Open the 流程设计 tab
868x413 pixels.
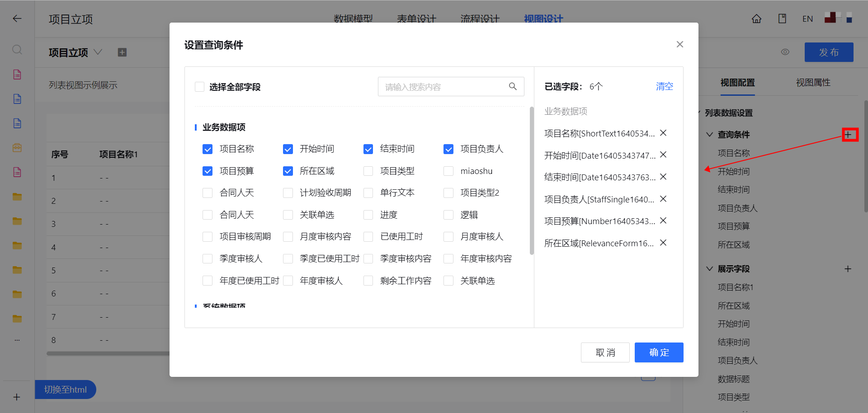point(480,19)
